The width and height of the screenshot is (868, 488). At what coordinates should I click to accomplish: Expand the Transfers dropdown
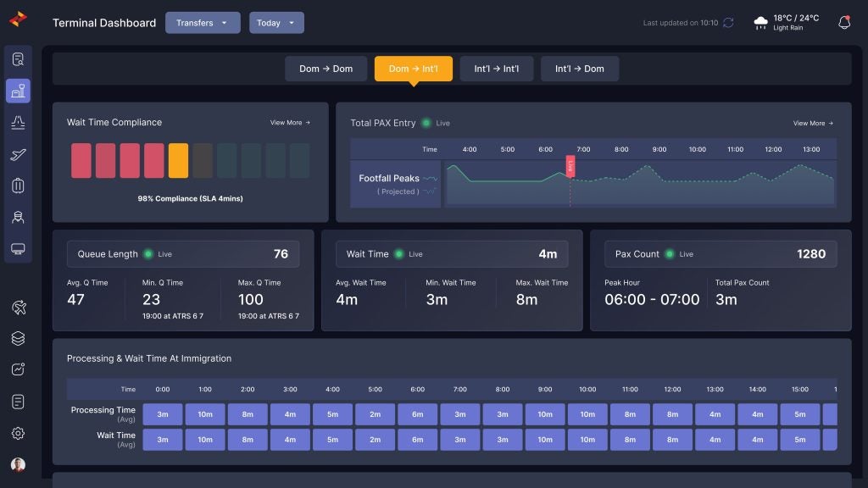(x=203, y=23)
